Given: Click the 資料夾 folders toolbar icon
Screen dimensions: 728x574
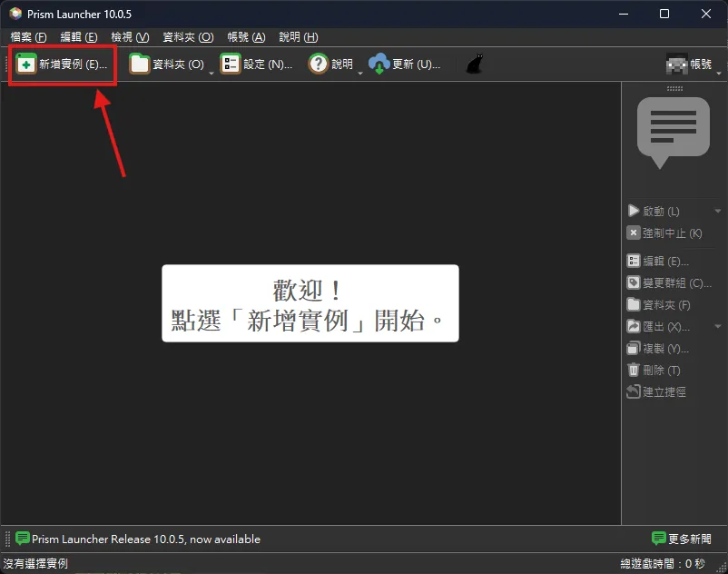Looking at the screenshot, I should (x=139, y=64).
